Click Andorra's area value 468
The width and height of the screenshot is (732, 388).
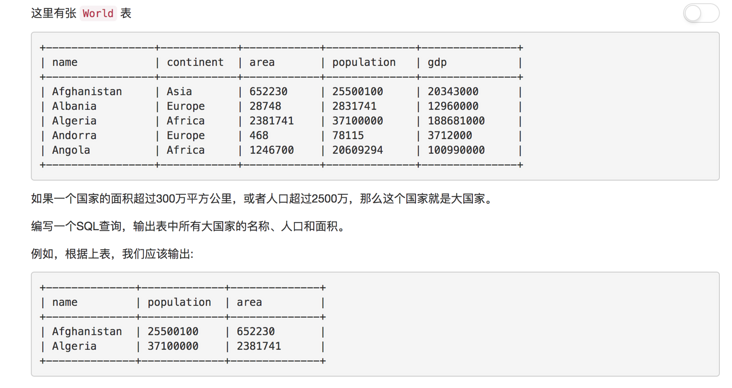coord(259,135)
